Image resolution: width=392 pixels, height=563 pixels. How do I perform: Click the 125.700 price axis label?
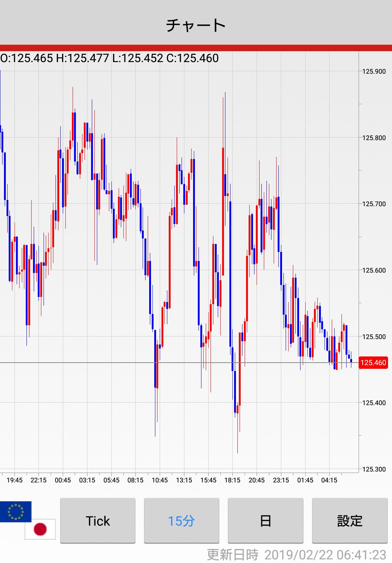(374, 204)
